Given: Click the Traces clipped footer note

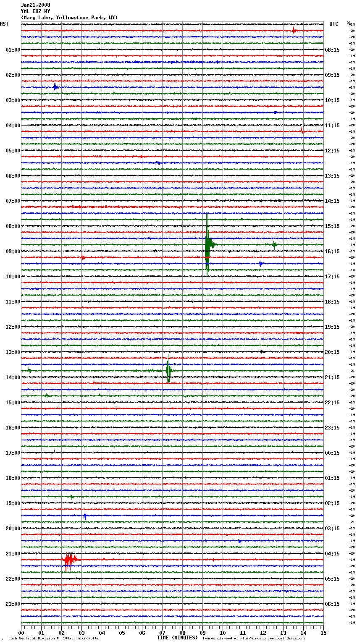Looking at the screenshot, I should [254, 638].
